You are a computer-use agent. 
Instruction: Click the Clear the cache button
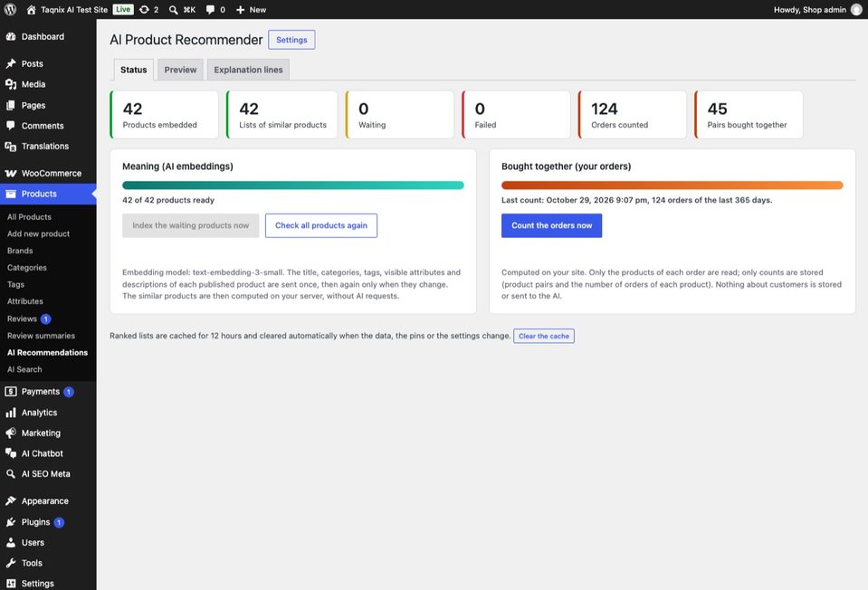click(x=544, y=336)
